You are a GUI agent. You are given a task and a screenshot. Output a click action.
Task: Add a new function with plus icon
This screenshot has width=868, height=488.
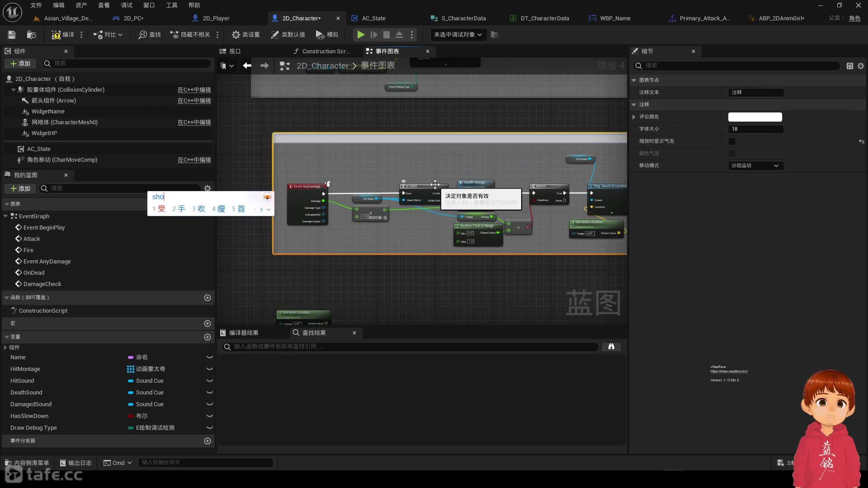click(x=208, y=298)
